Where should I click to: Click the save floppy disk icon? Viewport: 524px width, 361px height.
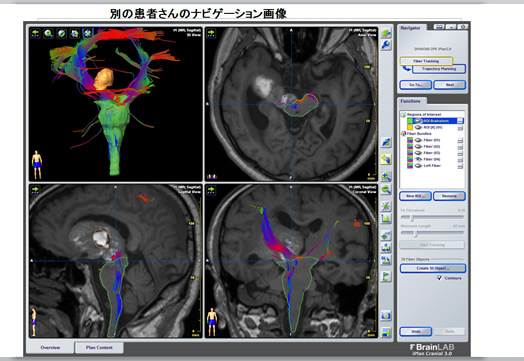[x=386, y=332]
